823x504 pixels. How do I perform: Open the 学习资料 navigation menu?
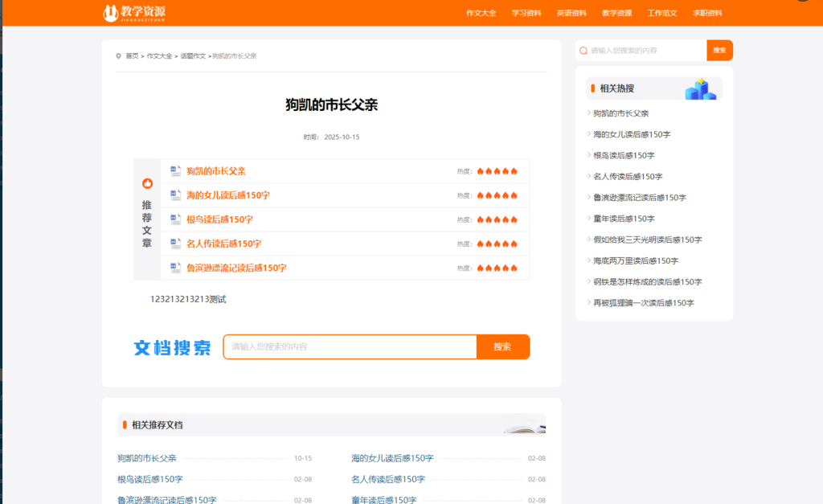click(526, 13)
